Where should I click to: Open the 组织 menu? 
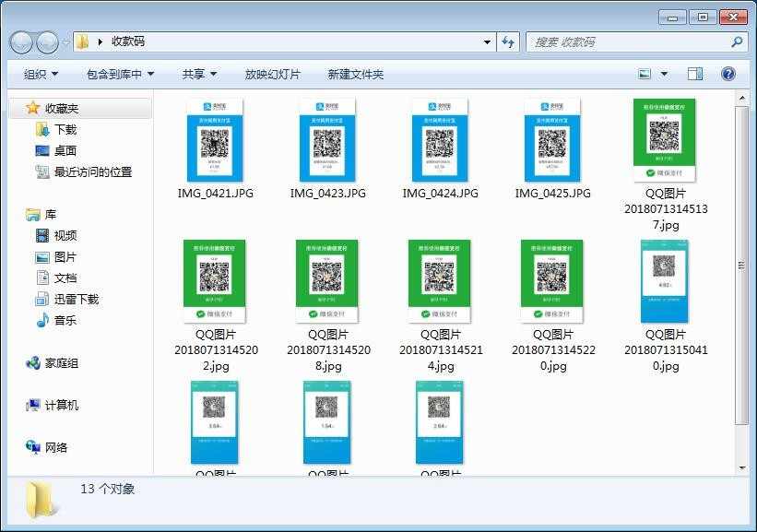pos(41,75)
